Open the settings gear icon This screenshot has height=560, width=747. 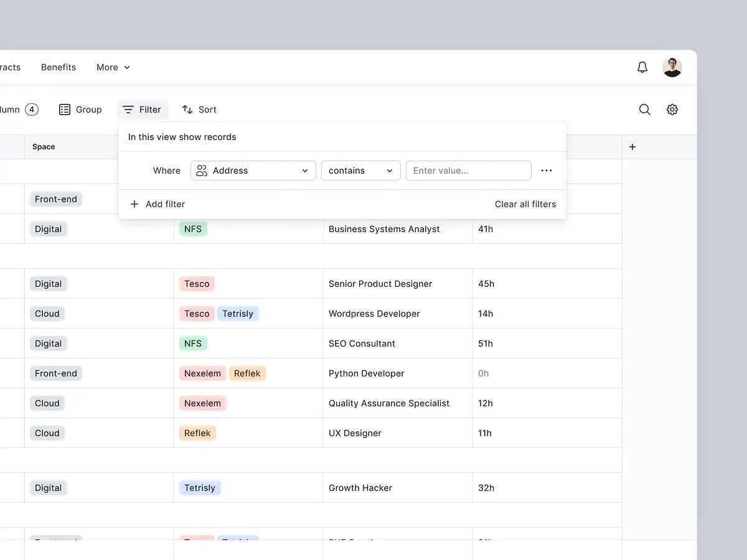[672, 110]
